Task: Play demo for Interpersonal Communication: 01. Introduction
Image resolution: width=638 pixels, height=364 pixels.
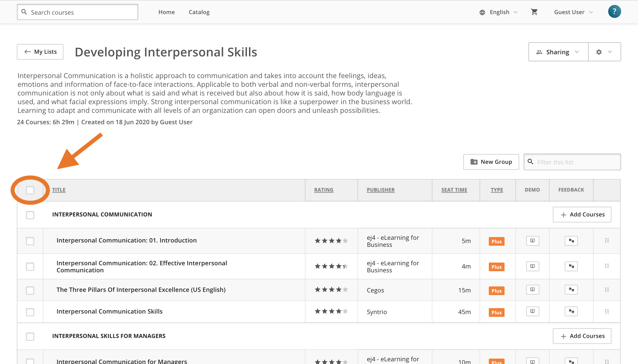Action: click(532, 241)
